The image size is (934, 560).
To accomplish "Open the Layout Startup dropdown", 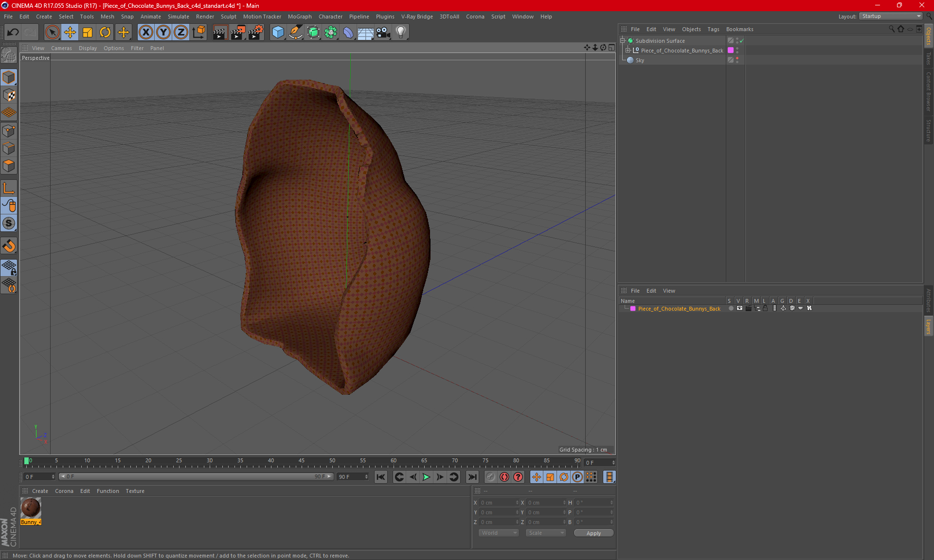I will (x=891, y=16).
